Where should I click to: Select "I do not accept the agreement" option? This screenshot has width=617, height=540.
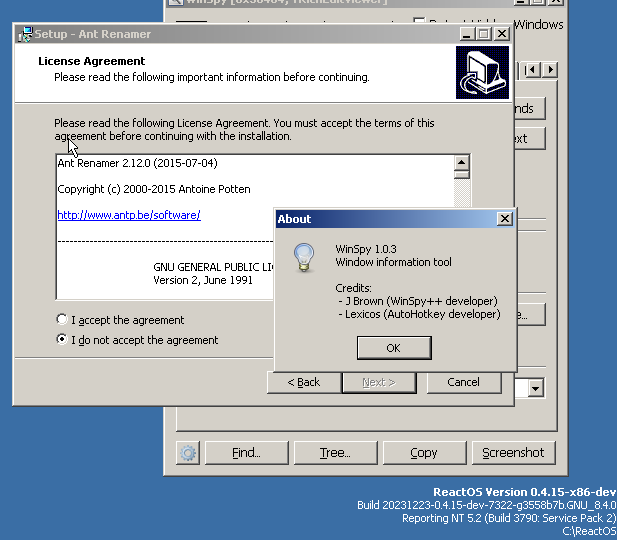click(62, 339)
